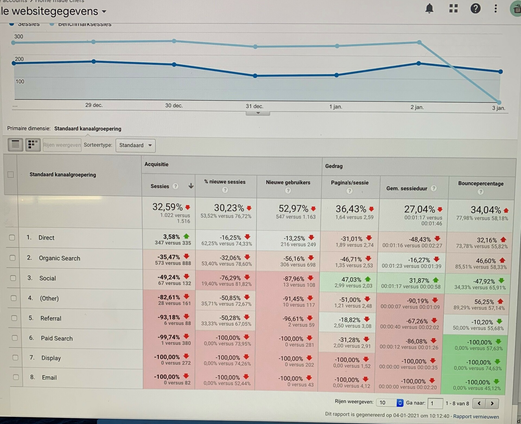Image resolution: width=521 pixels, height=424 pixels.
Task: Open the Google apps grid
Action: [453, 8]
